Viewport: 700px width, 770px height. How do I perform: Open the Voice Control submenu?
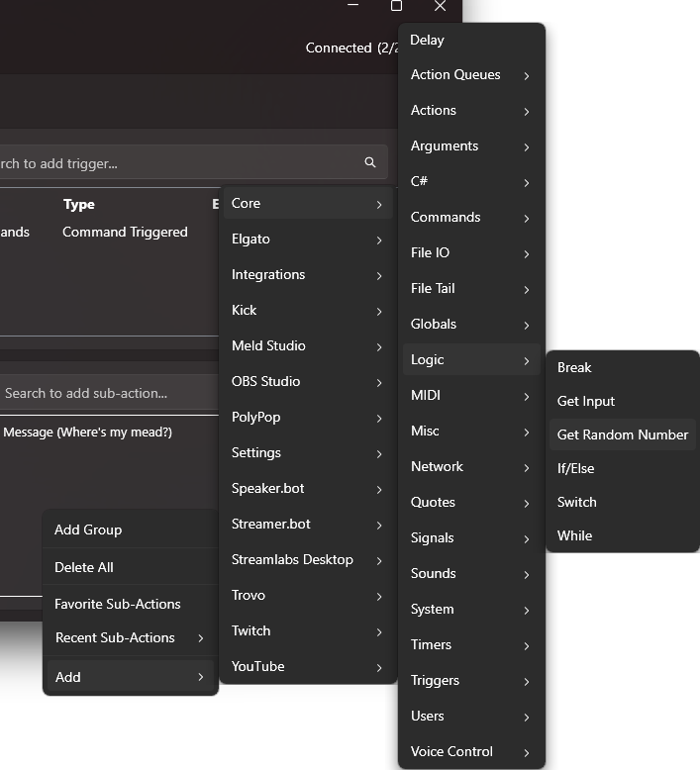coord(471,751)
